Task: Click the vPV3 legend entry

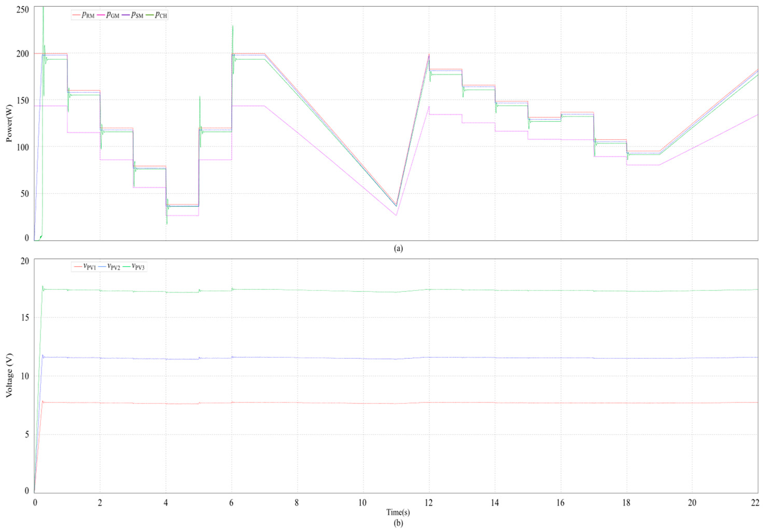Action: pyautogui.click(x=133, y=267)
